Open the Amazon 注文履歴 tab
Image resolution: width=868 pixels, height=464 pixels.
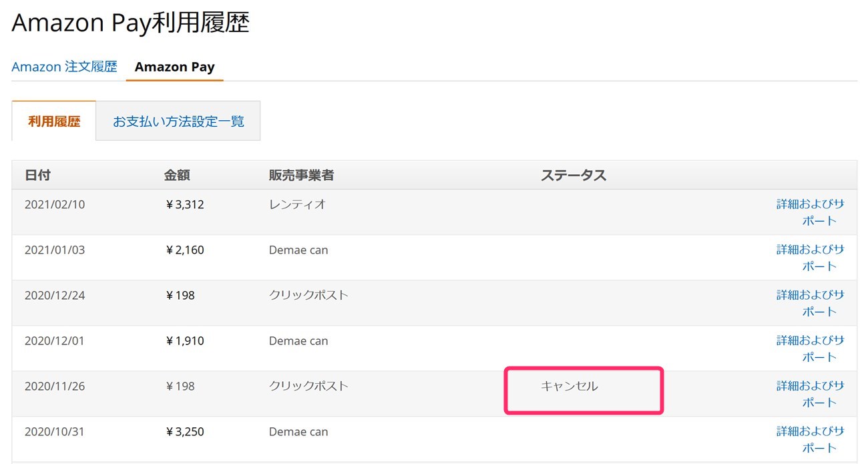pyautogui.click(x=64, y=67)
